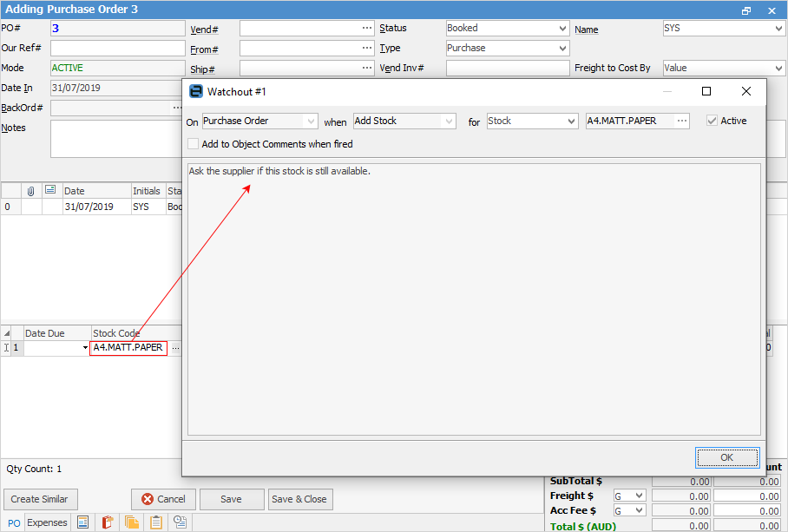Toggle the Active checkbox

(x=712, y=121)
